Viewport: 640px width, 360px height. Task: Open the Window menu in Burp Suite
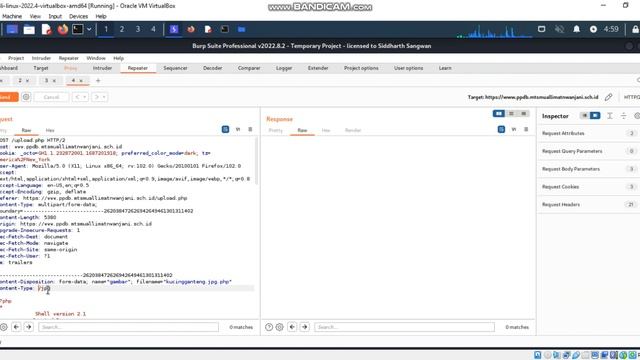pos(96,58)
